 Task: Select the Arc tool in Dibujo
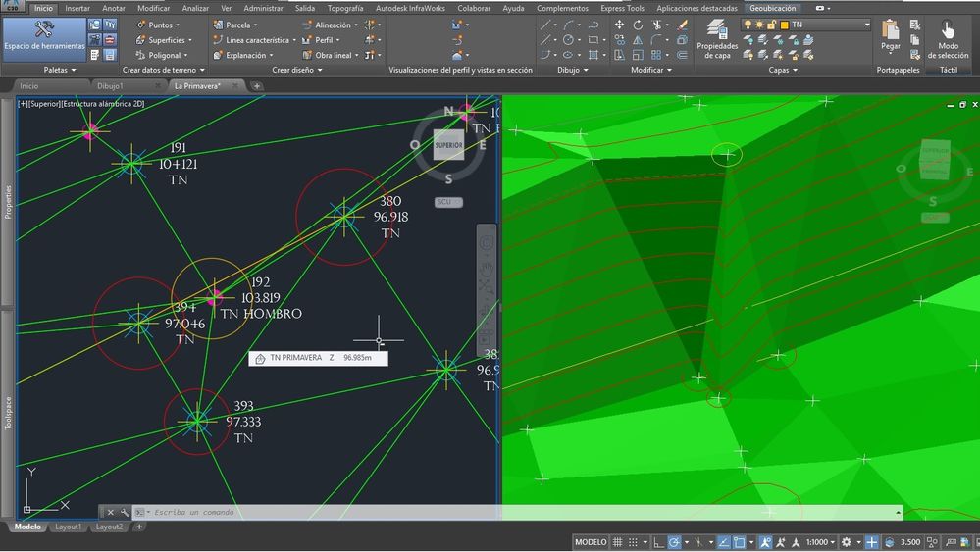click(568, 25)
